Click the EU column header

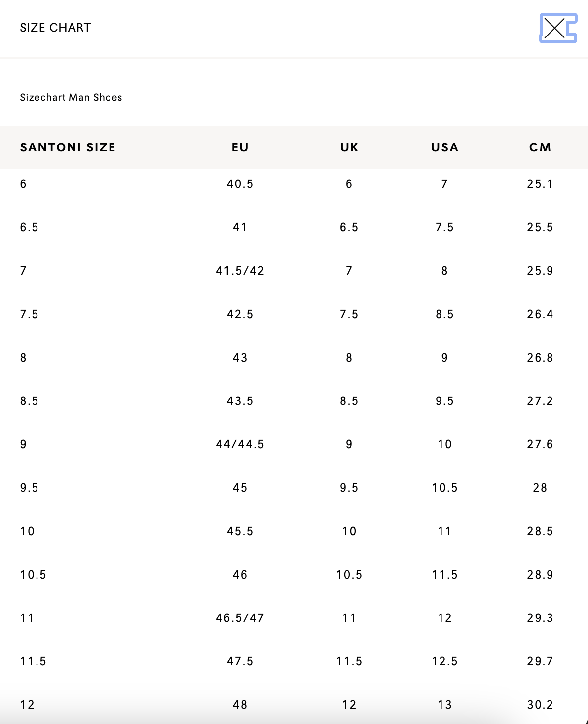[240, 147]
